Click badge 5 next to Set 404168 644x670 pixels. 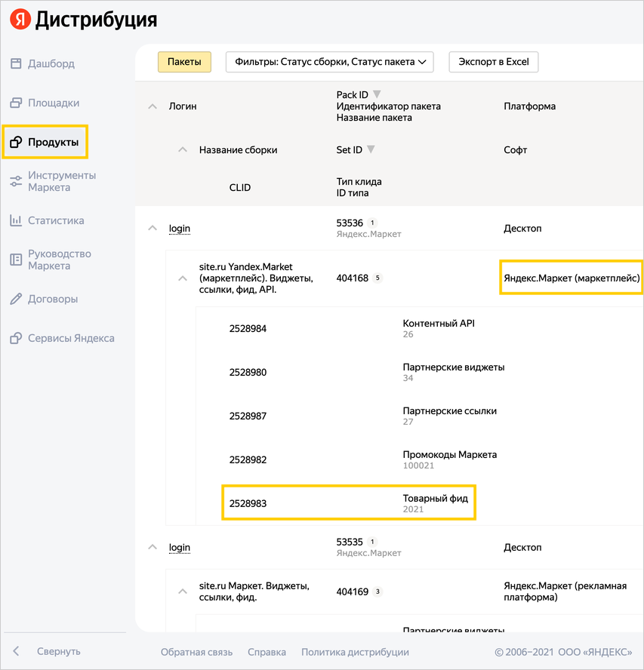377,278
